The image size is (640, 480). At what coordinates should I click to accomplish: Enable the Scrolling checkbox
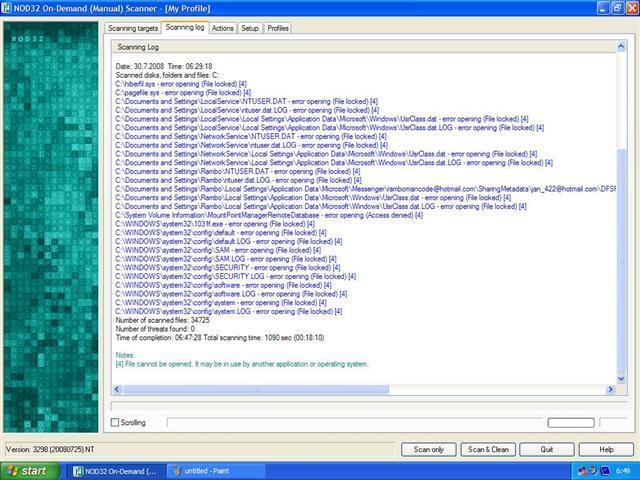(115, 422)
